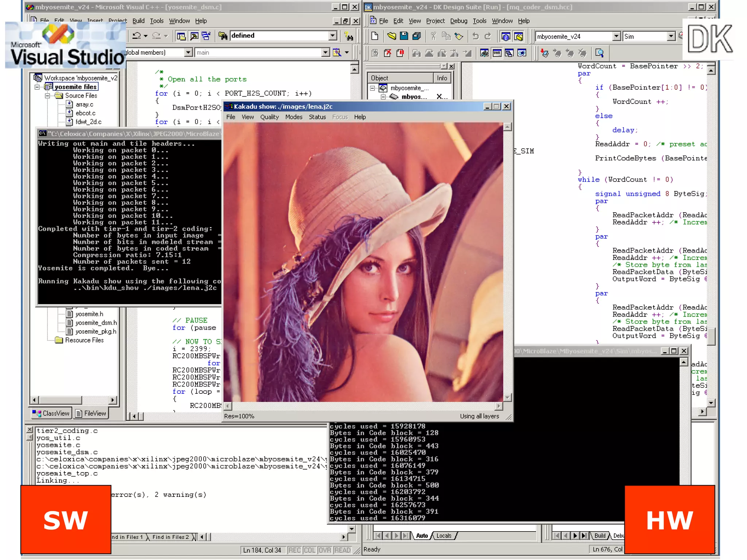The image size is (747, 560).
Task: Click the Stop Debugging red X icon
Action: pos(387,53)
